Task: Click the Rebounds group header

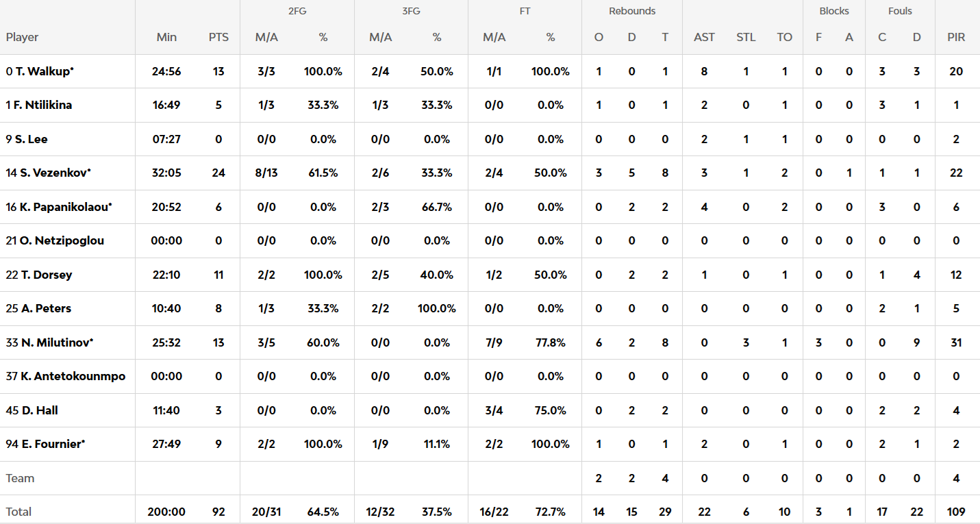Action: pyautogui.click(x=631, y=11)
